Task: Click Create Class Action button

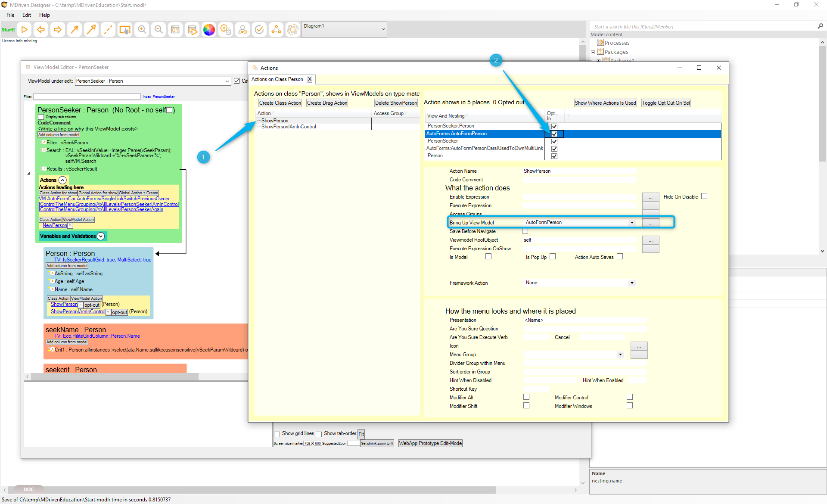Action: pyautogui.click(x=280, y=103)
